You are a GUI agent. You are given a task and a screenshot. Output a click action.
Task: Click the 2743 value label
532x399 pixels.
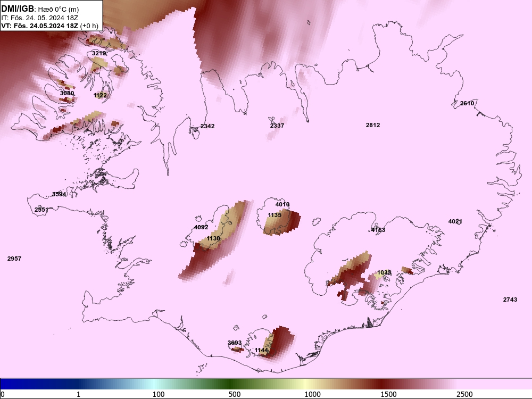pos(510,300)
